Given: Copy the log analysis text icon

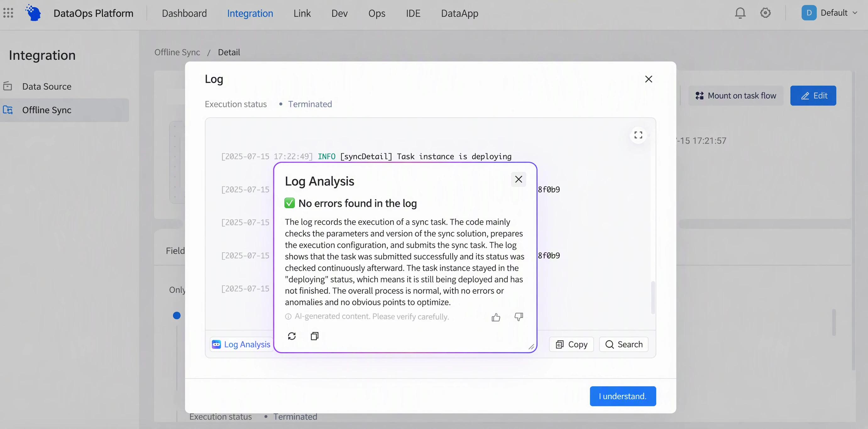Looking at the screenshot, I should [x=314, y=336].
